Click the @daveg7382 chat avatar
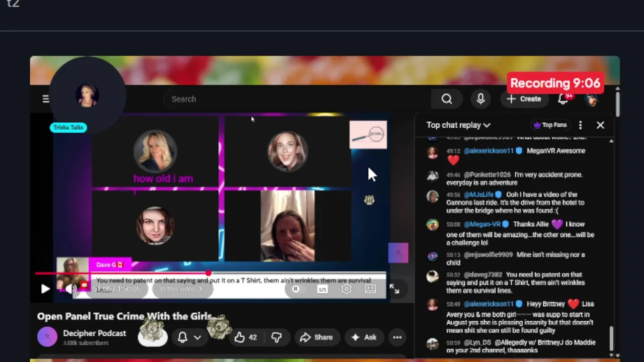Image resolution: width=644 pixels, height=362 pixels. [433, 276]
